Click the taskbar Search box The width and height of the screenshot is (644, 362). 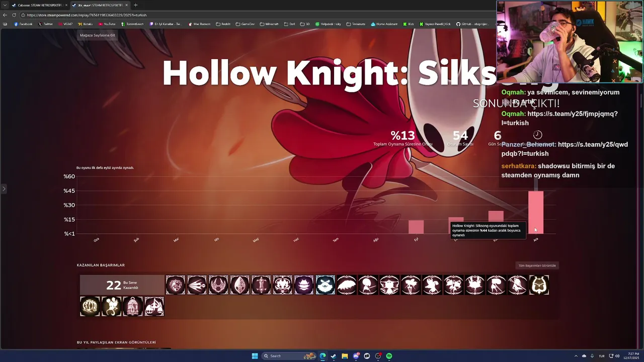(288, 356)
